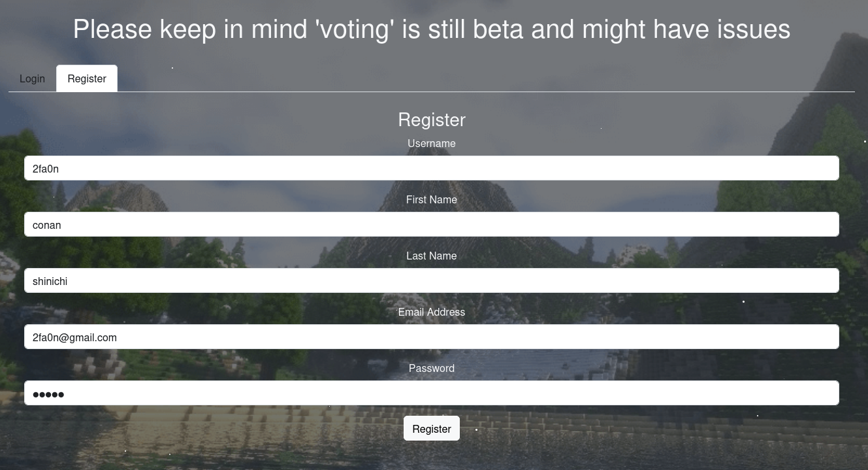Click into the First Name field
This screenshot has height=470, width=868.
432,224
